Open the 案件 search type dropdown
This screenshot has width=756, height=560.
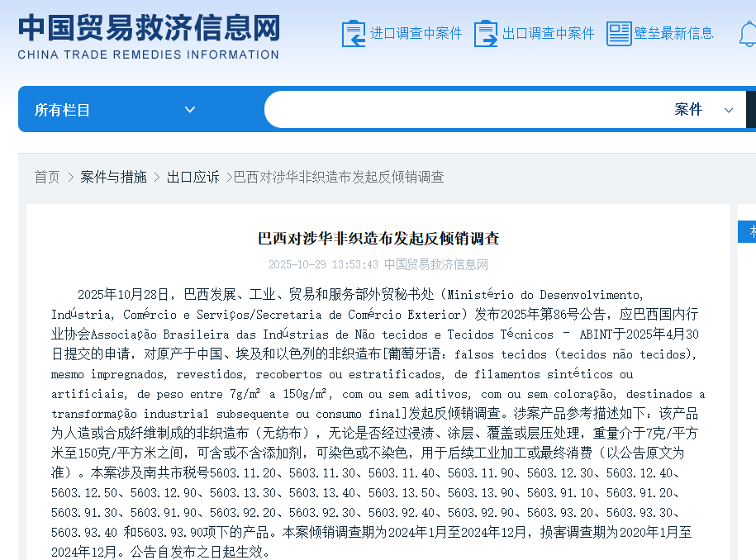(x=688, y=110)
